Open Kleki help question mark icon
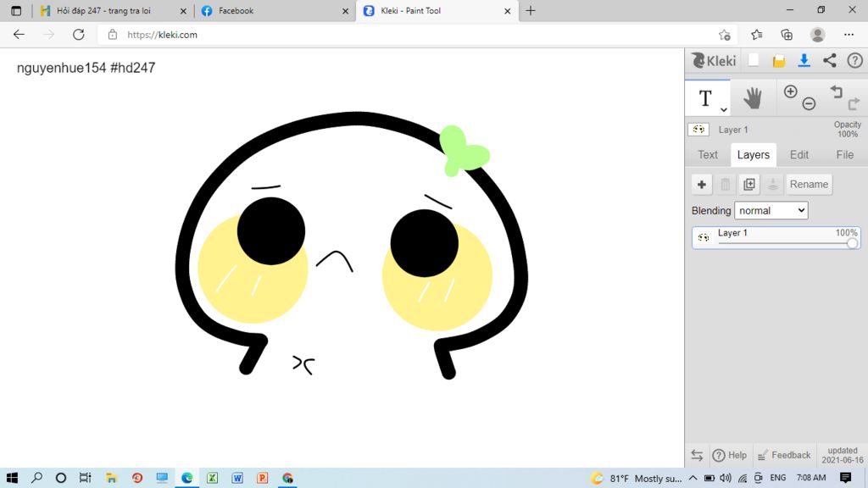 [854, 60]
